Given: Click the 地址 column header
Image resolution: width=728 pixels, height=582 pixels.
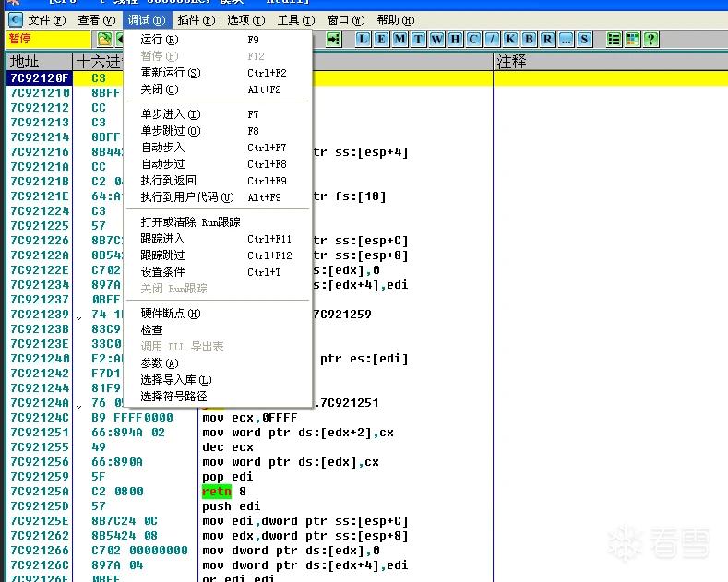Looking at the screenshot, I should coord(39,62).
